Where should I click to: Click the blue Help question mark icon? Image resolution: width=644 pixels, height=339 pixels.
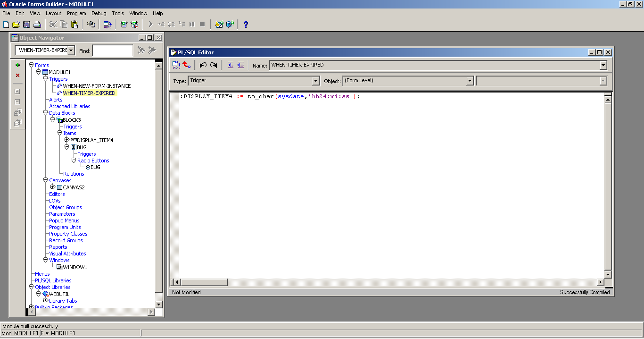pos(246,25)
